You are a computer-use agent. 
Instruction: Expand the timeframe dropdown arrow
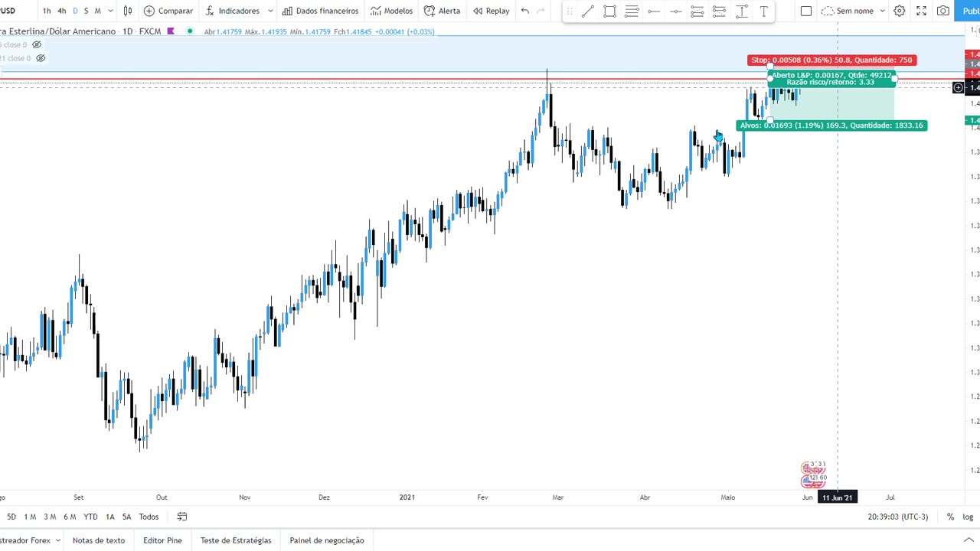click(110, 11)
